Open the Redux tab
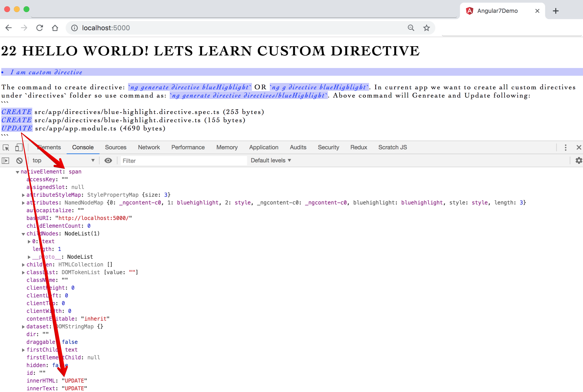The image size is (583, 392). (359, 148)
